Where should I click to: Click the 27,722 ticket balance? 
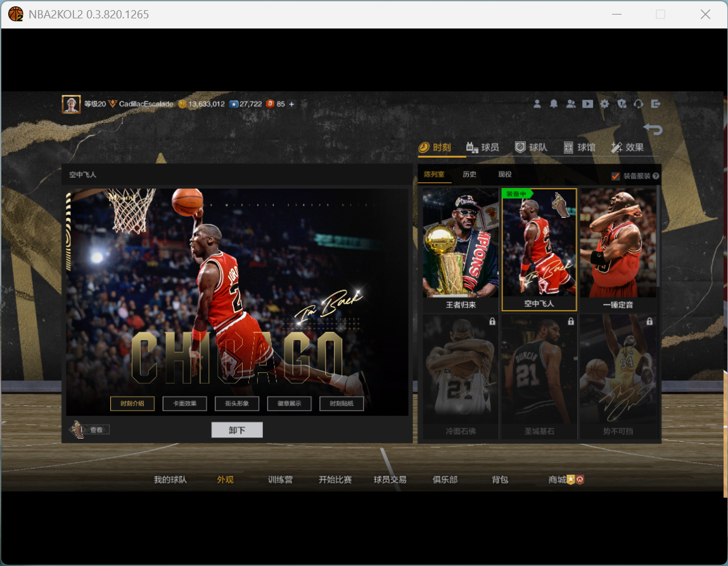[x=251, y=104]
